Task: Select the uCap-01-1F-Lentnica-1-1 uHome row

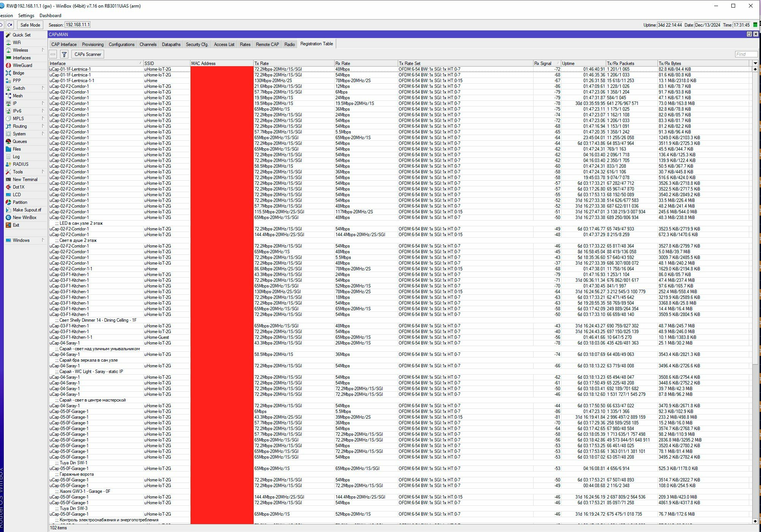Action: coord(400,81)
